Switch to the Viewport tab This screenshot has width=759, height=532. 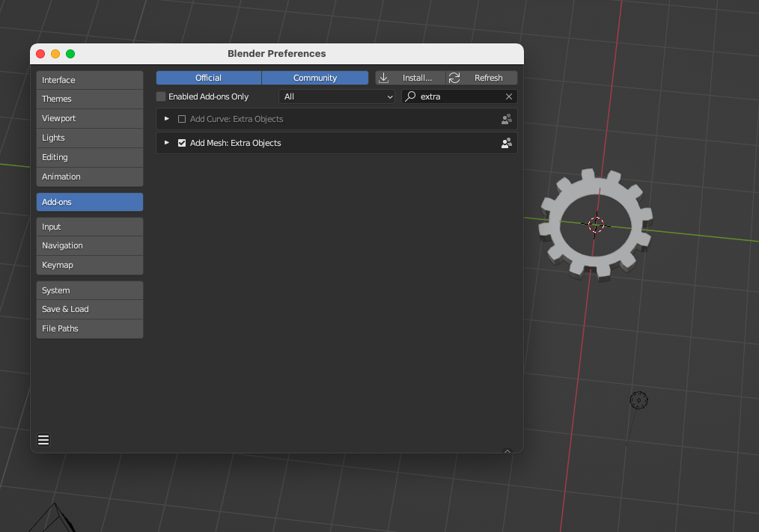click(x=90, y=118)
